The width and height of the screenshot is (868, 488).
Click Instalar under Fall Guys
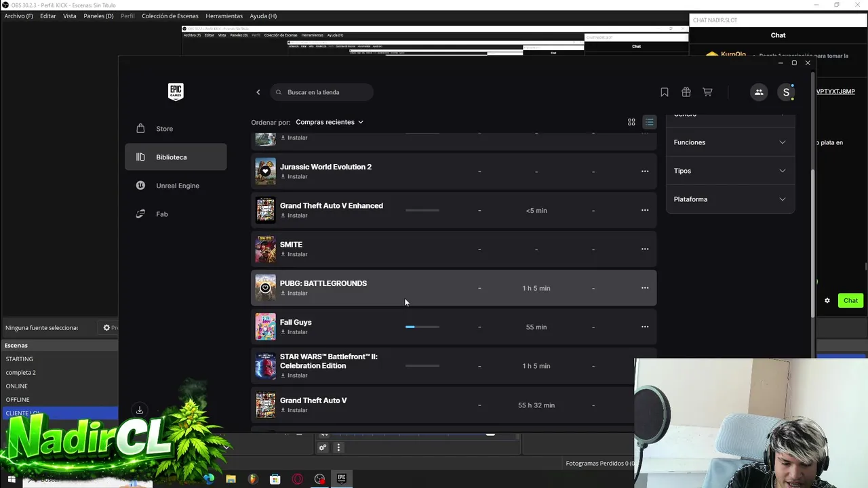click(294, 332)
